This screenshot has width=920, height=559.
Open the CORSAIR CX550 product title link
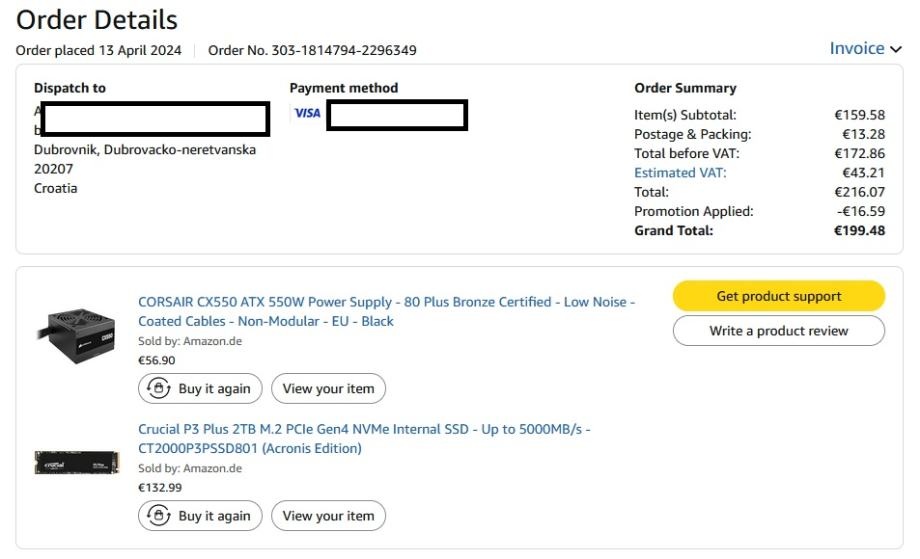pos(386,311)
